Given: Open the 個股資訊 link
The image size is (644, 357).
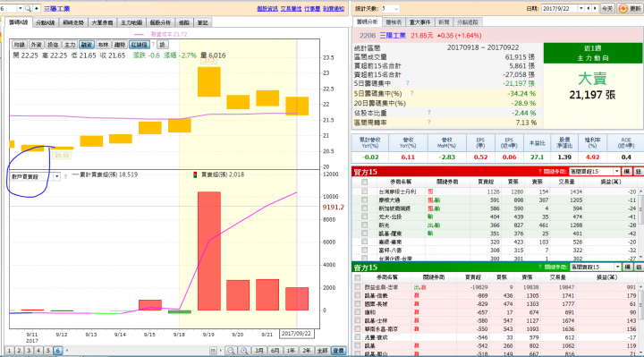Looking at the screenshot, I should 267,9.
